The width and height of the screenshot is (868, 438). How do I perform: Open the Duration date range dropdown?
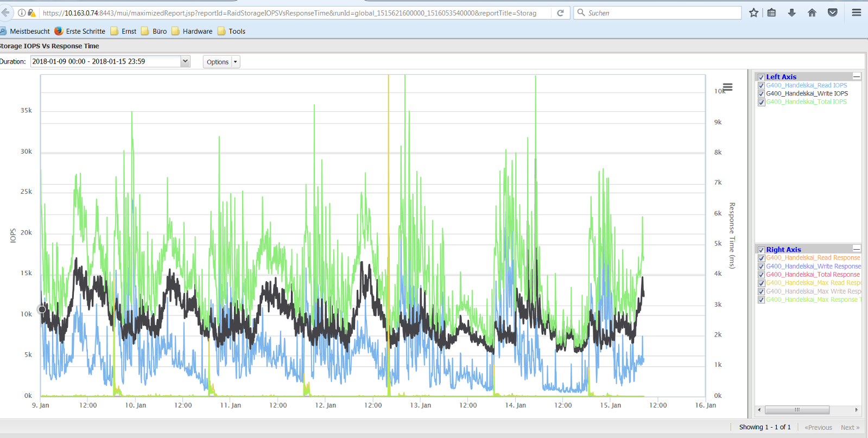click(x=185, y=61)
